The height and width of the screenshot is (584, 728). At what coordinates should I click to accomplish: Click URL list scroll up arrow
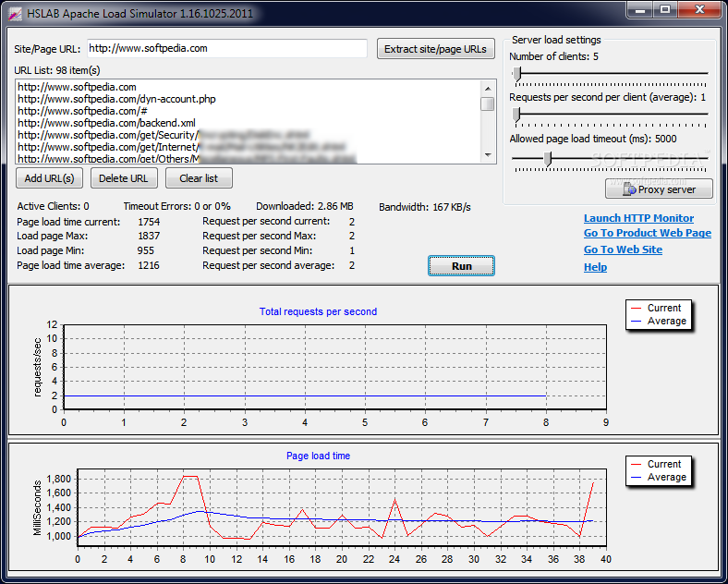coord(488,88)
